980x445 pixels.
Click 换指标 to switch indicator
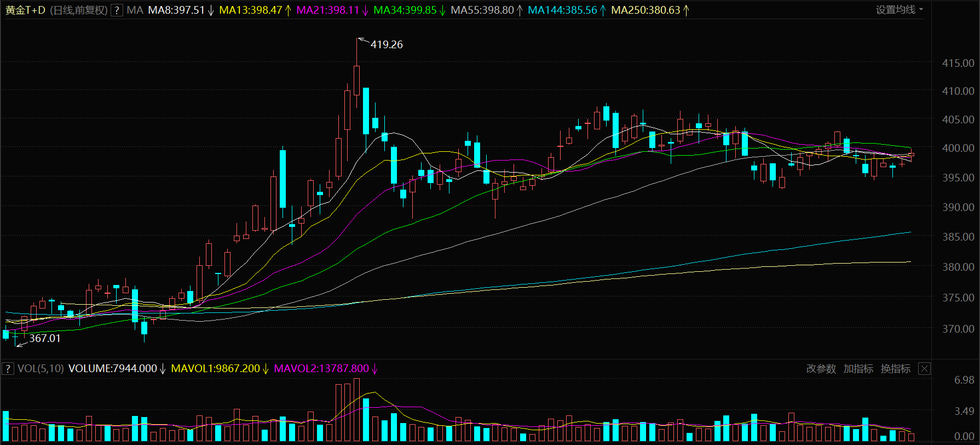(896, 369)
